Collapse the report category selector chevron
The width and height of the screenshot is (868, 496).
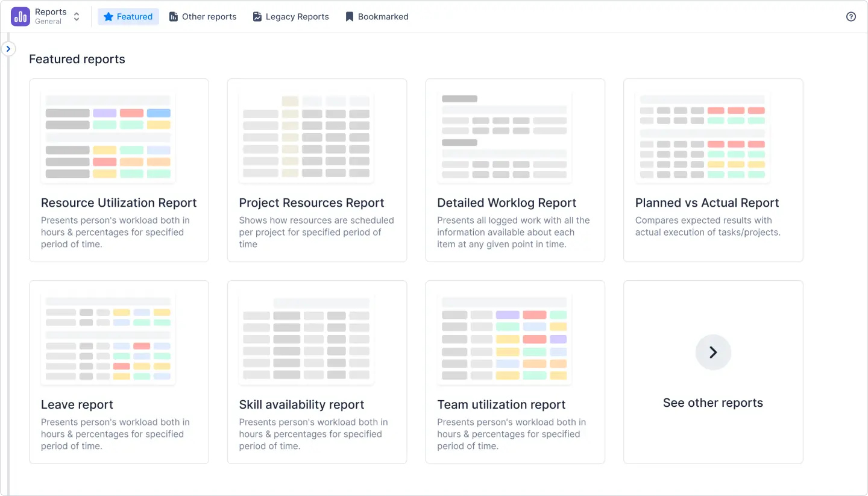click(x=76, y=16)
